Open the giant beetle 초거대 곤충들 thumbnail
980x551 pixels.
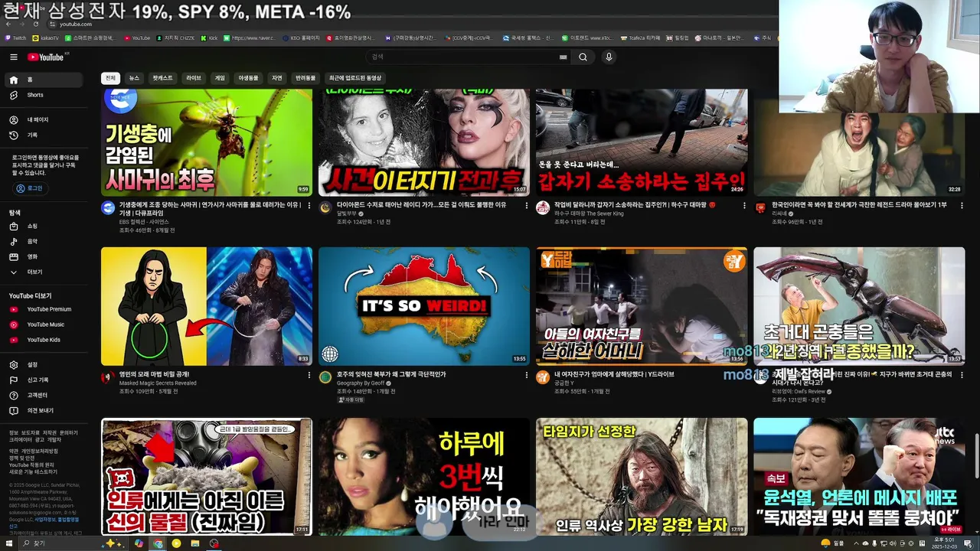point(859,306)
